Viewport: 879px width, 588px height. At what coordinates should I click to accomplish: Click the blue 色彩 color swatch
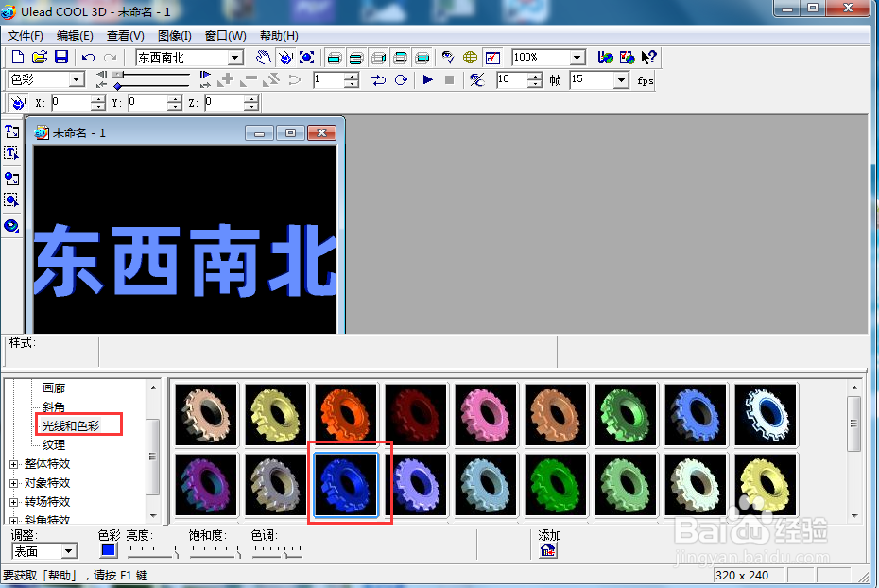click(x=109, y=550)
